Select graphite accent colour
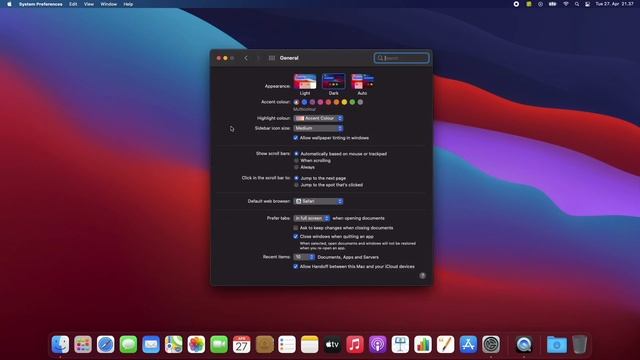 pyautogui.click(x=360, y=102)
